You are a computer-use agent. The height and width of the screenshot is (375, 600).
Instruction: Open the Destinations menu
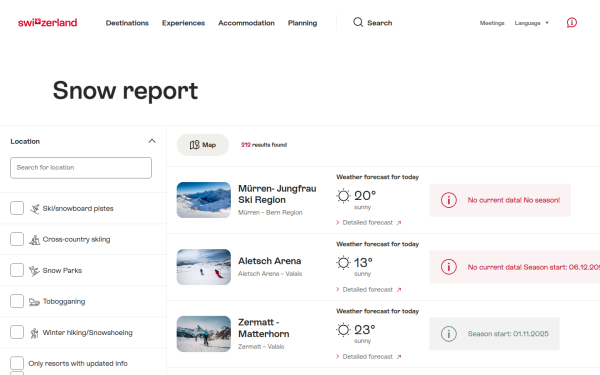127,23
